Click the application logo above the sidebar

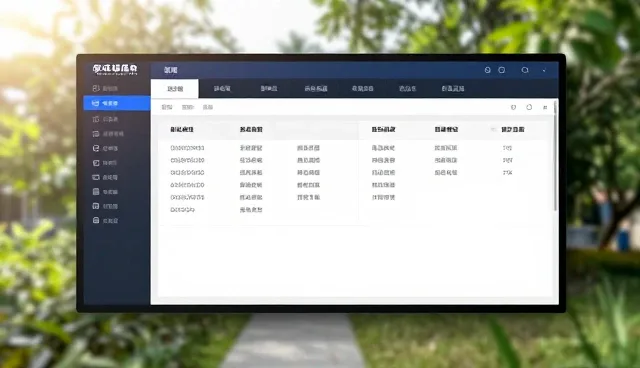click(x=115, y=69)
